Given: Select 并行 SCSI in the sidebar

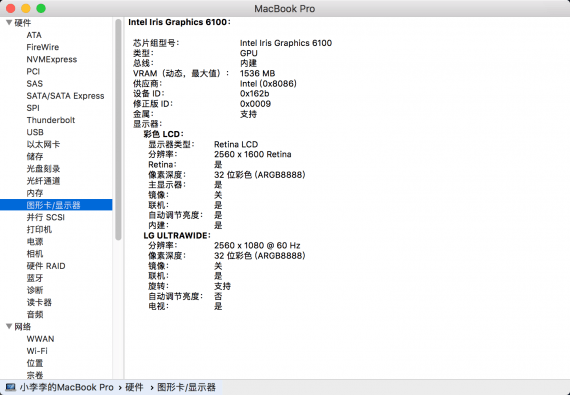Looking at the screenshot, I should pyautogui.click(x=45, y=217).
